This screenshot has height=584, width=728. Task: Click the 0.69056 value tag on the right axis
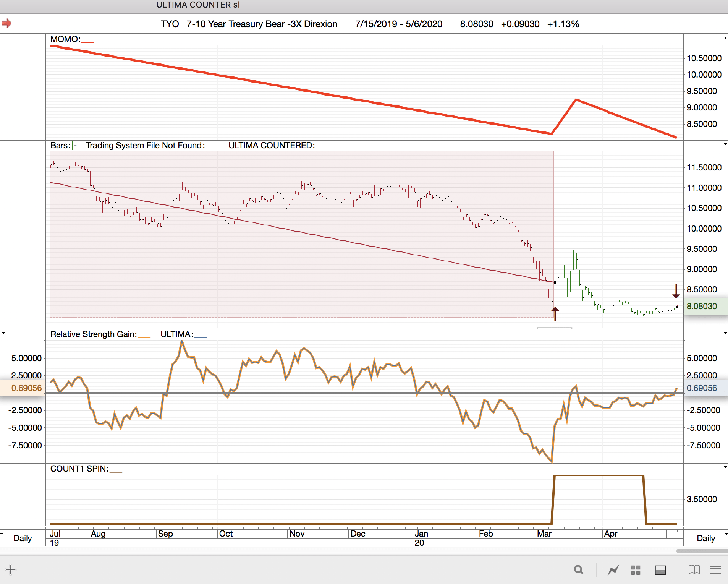point(705,388)
